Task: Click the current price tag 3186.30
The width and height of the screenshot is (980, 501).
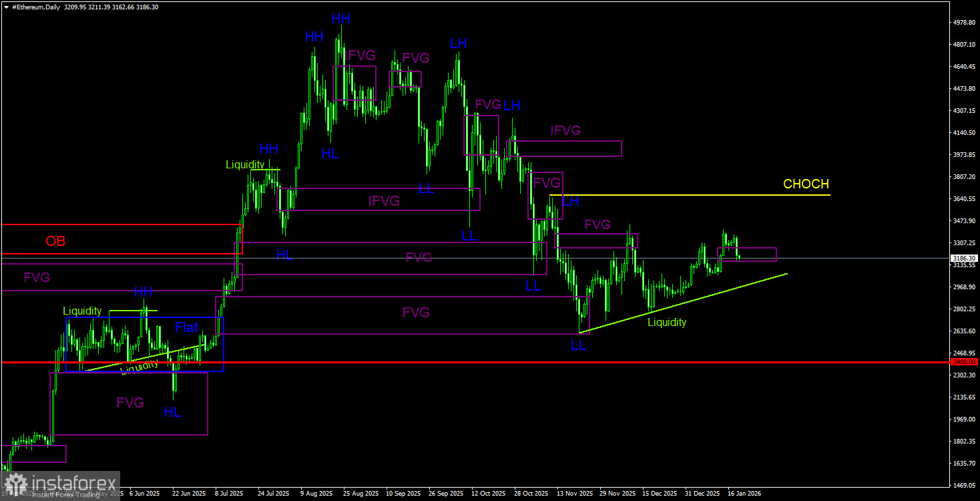Action: (x=964, y=258)
